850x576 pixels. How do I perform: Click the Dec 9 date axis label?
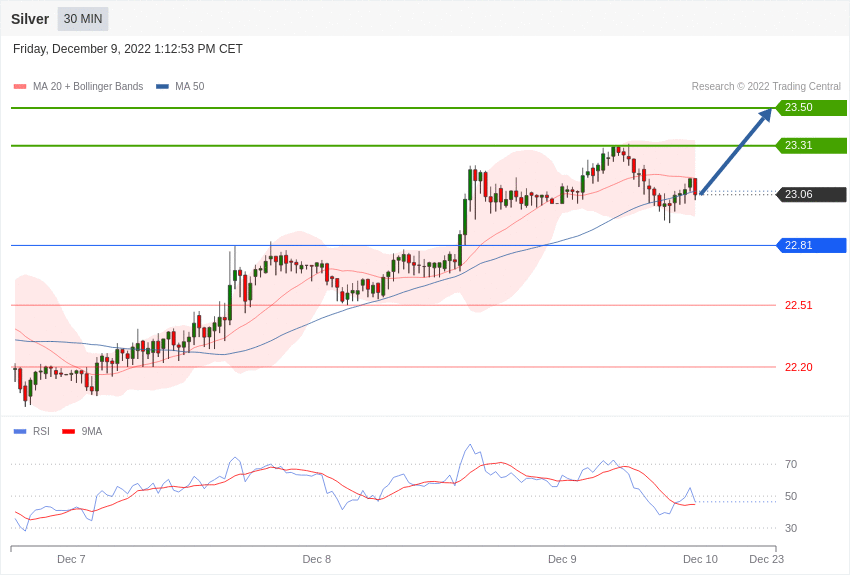(562, 559)
